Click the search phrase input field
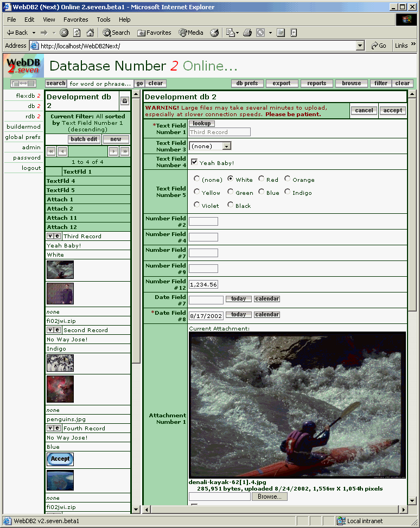This screenshot has height=528, width=420. point(100,84)
